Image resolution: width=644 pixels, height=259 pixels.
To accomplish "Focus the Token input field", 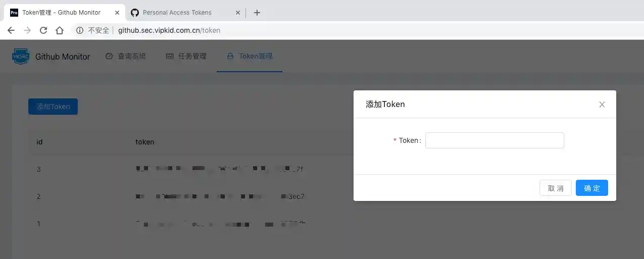I will pyautogui.click(x=494, y=140).
